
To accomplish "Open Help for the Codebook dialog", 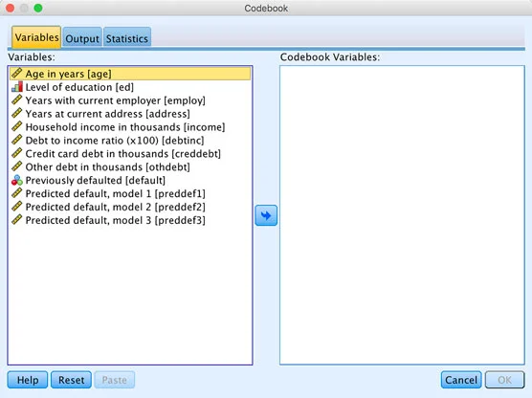I will (28, 380).
